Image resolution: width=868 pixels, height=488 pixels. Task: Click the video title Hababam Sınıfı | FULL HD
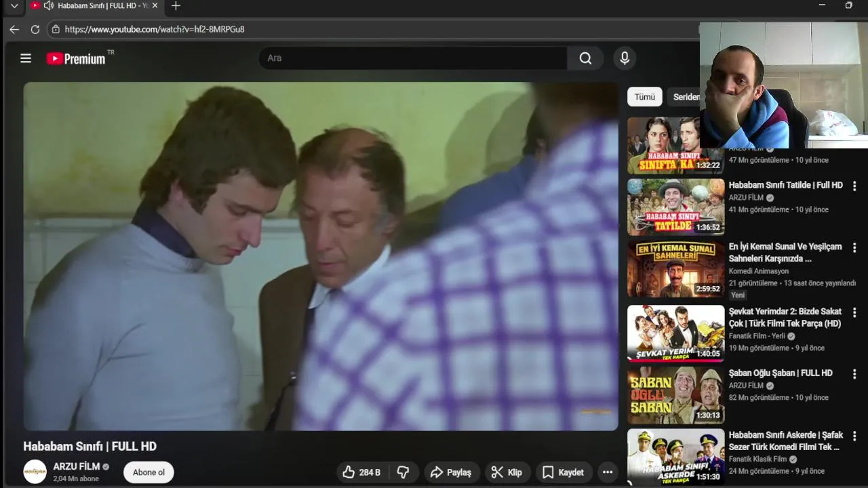tap(90, 446)
